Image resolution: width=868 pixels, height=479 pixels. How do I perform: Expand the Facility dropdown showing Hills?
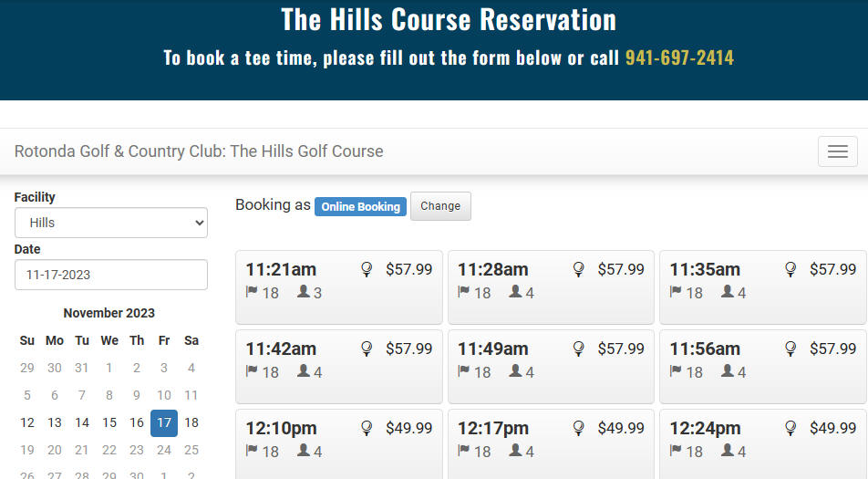tap(110, 223)
